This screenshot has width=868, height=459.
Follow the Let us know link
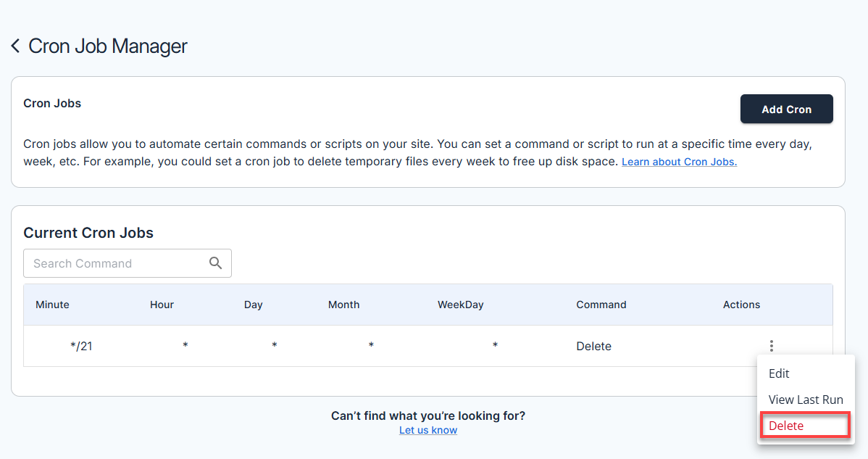tap(427, 430)
